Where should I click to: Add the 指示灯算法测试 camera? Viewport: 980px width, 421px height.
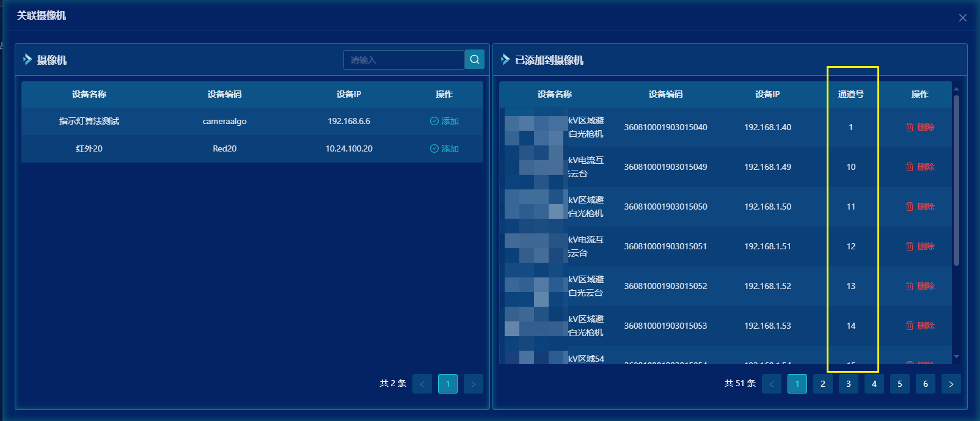[x=444, y=121]
